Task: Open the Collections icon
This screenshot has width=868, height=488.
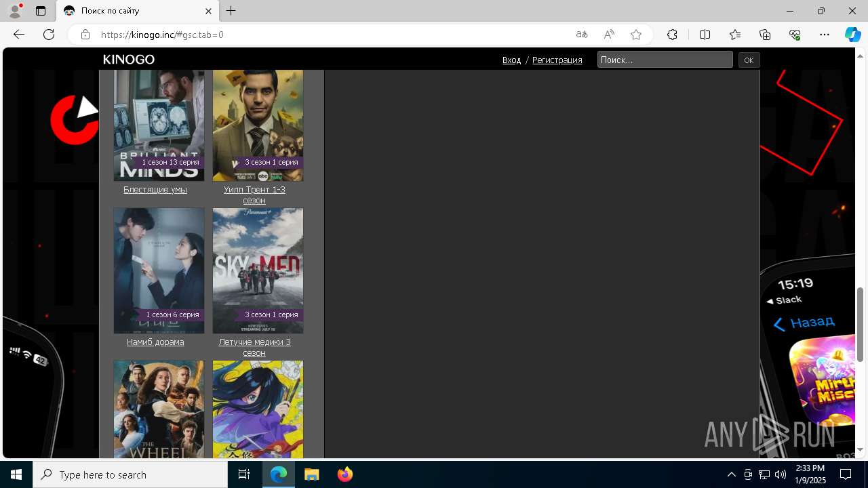Action: (x=765, y=35)
